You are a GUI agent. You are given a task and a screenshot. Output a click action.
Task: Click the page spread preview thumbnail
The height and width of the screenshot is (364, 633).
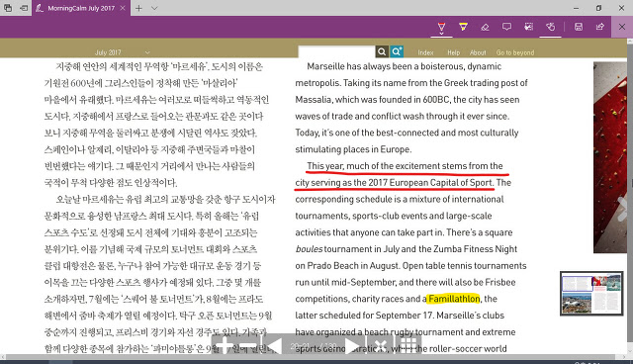[x=591, y=294]
